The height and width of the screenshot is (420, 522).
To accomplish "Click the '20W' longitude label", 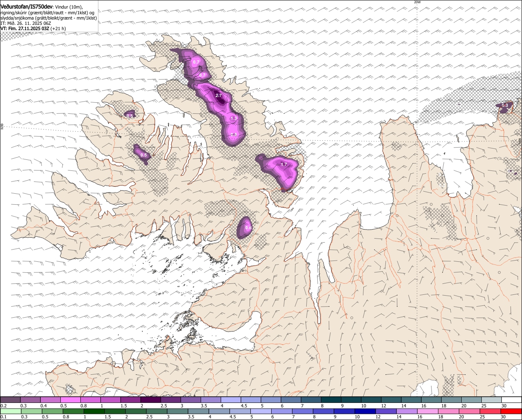I will pyautogui.click(x=417, y=2).
